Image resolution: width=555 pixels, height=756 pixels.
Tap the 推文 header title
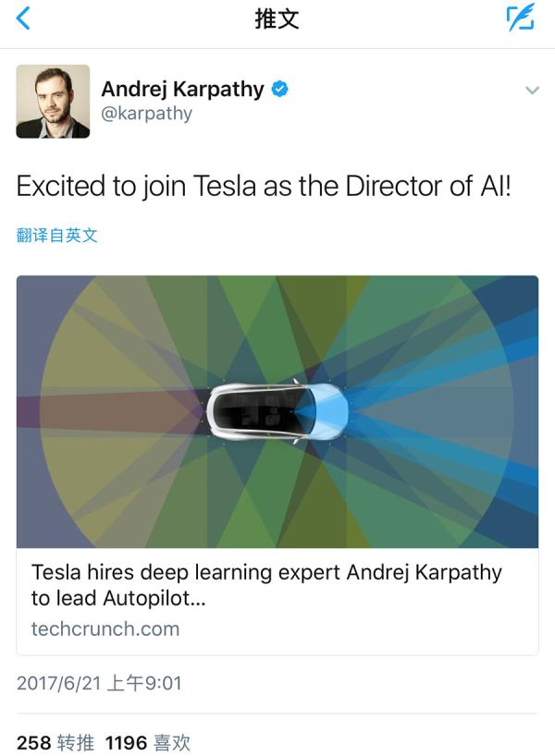pyautogui.click(x=277, y=19)
